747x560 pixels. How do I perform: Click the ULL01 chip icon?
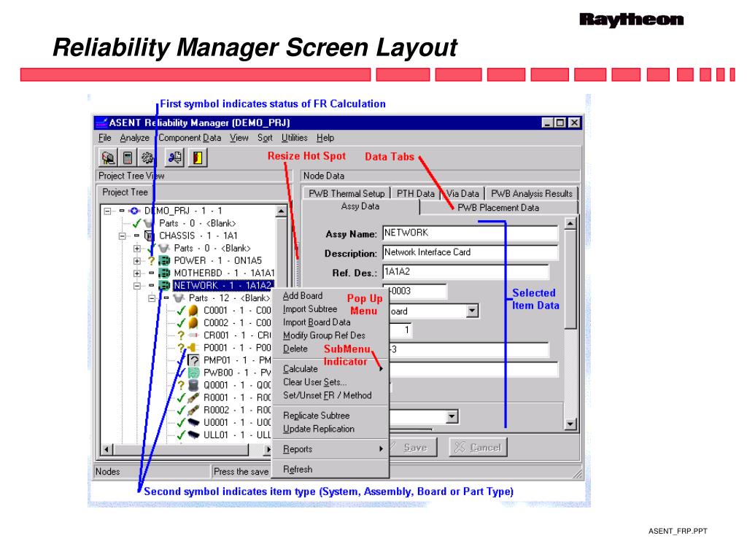click(193, 435)
